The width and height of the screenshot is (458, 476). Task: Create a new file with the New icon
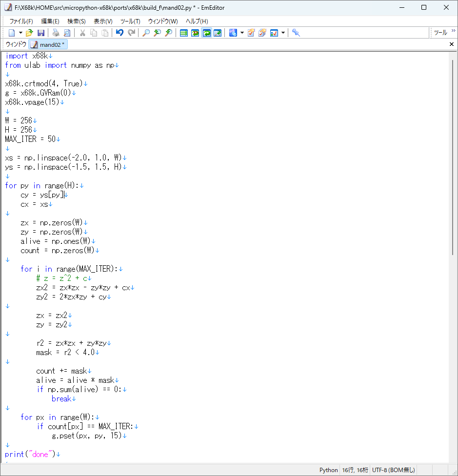pos(12,33)
